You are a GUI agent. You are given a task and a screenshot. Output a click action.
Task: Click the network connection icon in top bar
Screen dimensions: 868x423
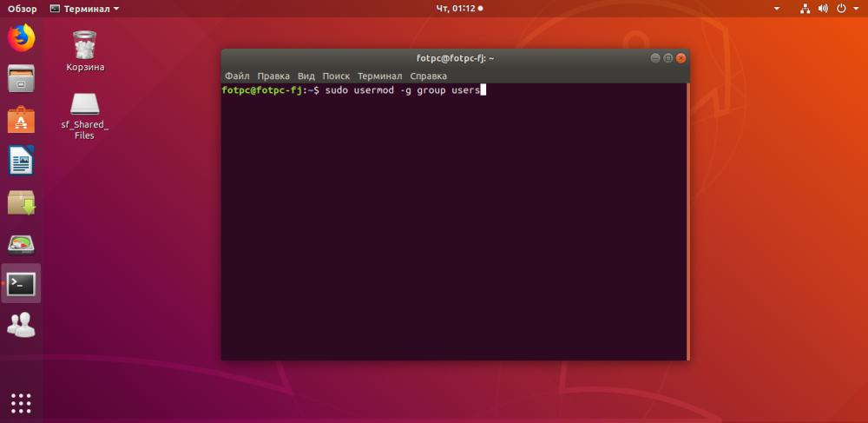(805, 9)
